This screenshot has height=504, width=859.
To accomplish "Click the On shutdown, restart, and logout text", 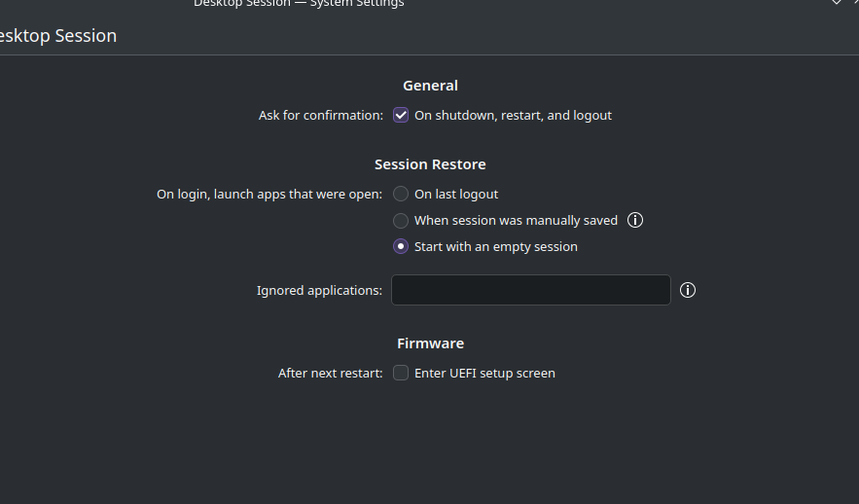I will click(x=513, y=116).
